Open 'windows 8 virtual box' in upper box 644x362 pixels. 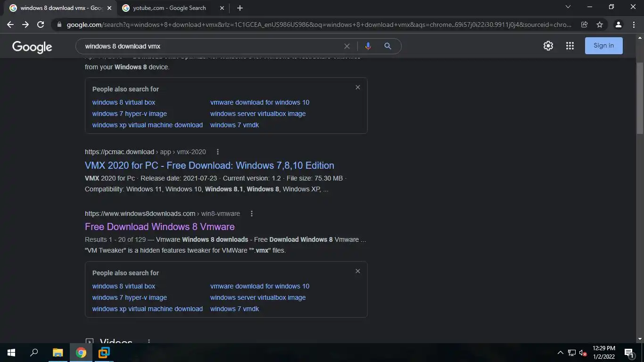pyautogui.click(x=124, y=102)
